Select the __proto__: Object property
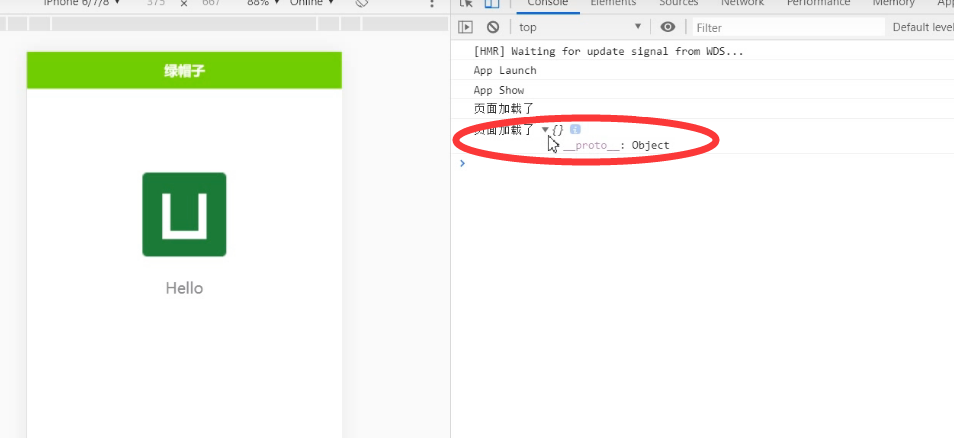This screenshot has width=954, height=438. point(616,145)
